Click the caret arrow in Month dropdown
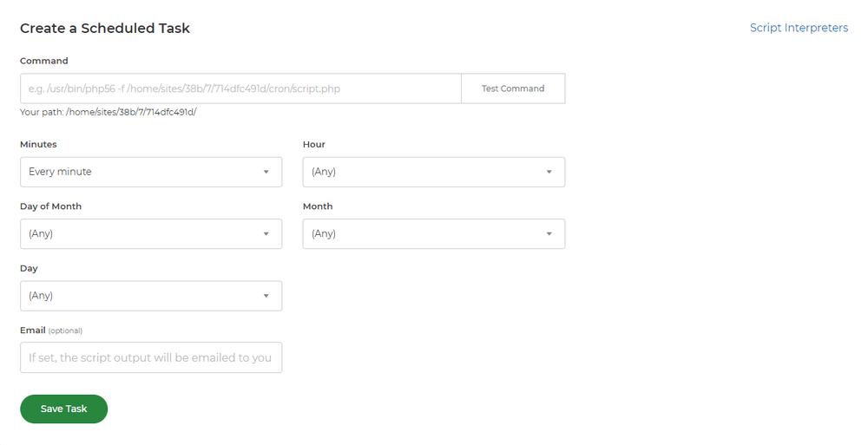 pyautogui.click(x=549, y=234)
